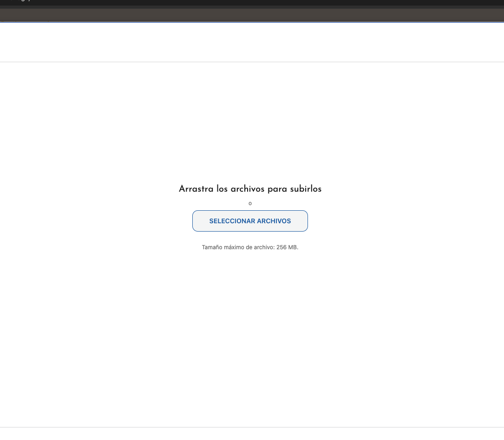This screenshot has width=504, height=440.
Task: Click the word 'subirlos' in the heading
Action: pyautogui.click(x=306, y=189)
